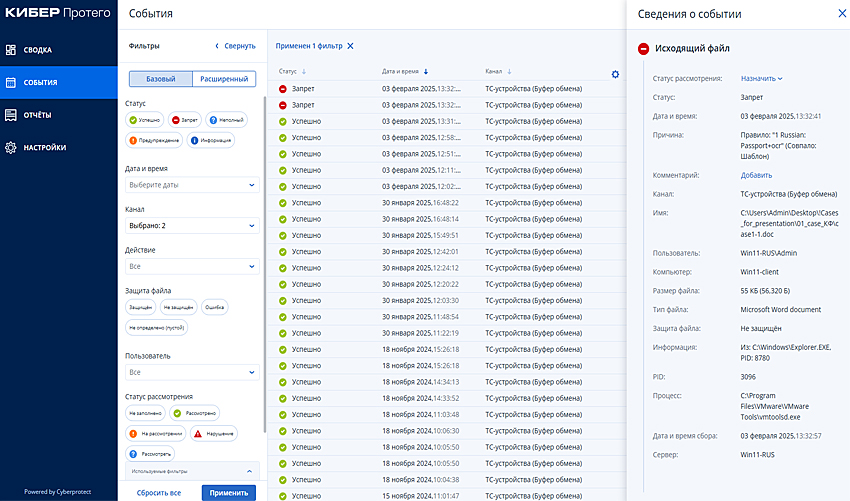The height and width of the screenshot is (501, 850).
Task: Select the Запрет event at 13:32 first row
Action: [447, 89]
